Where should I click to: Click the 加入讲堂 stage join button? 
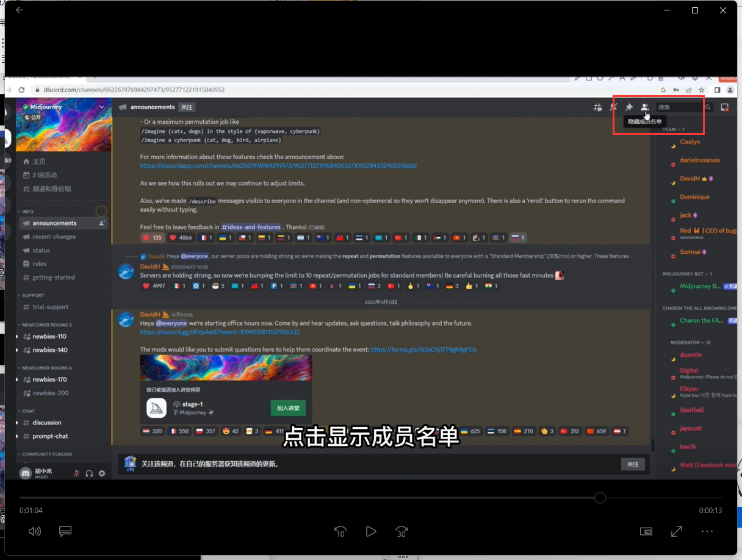pos(288,407)
